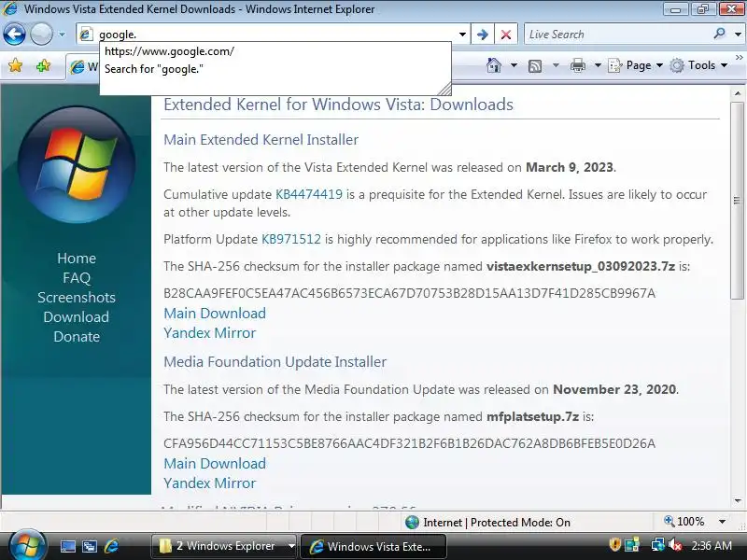Select the Windows Vista Extended Kernel browser tab
This screenshot has width=747, height=560.
pyautogui.click(x=83, y=67)
